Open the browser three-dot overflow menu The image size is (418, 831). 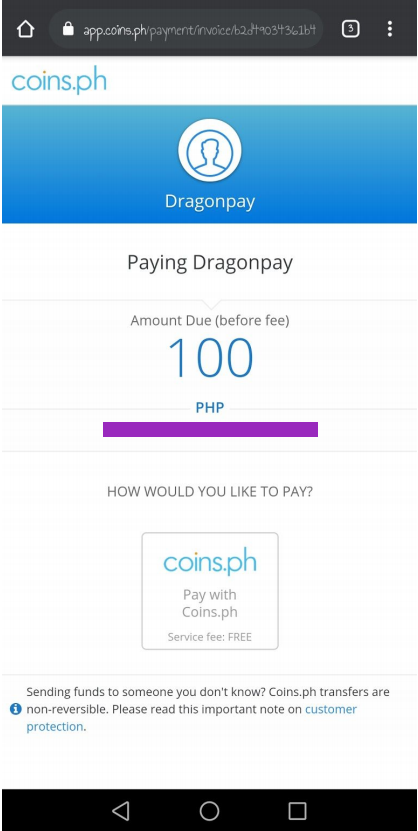coord(389,29)
